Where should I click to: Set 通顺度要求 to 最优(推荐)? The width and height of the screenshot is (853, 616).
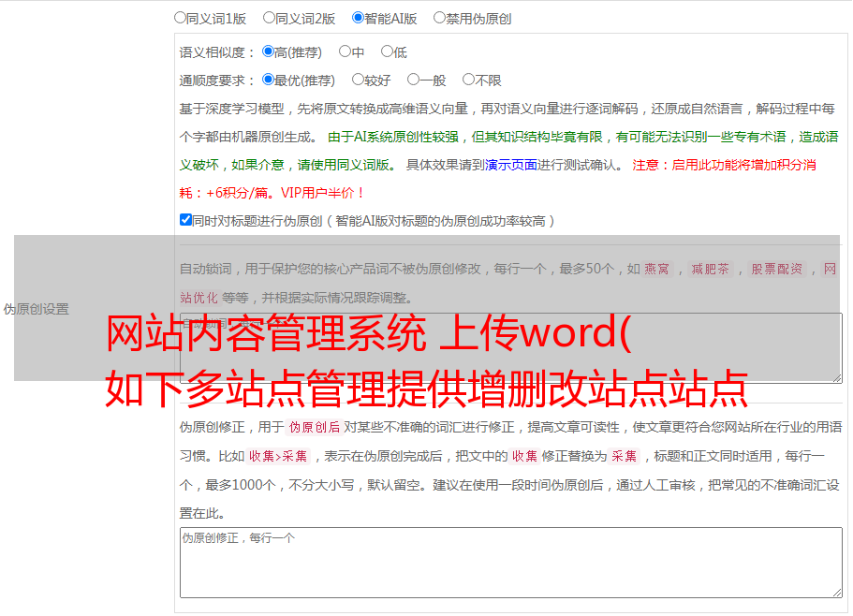[268, 80]
